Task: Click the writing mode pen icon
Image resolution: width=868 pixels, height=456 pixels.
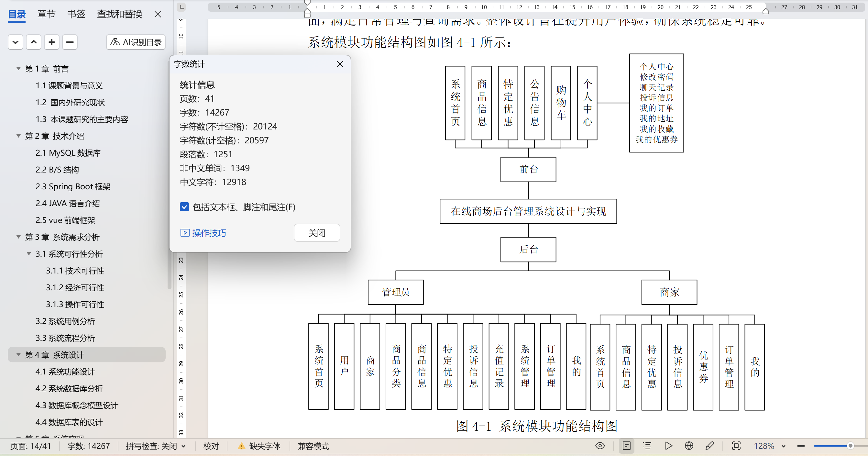Action: [709, 446]
